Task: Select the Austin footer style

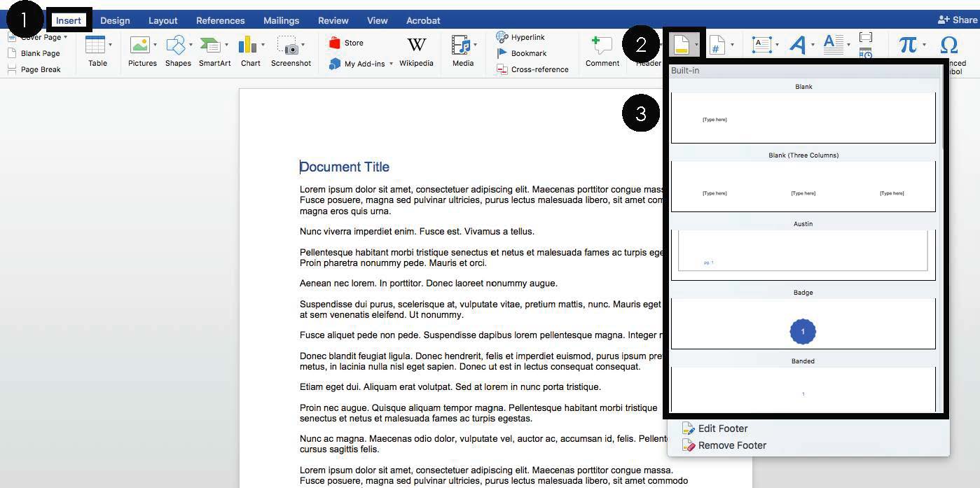Action: (803, 256)
